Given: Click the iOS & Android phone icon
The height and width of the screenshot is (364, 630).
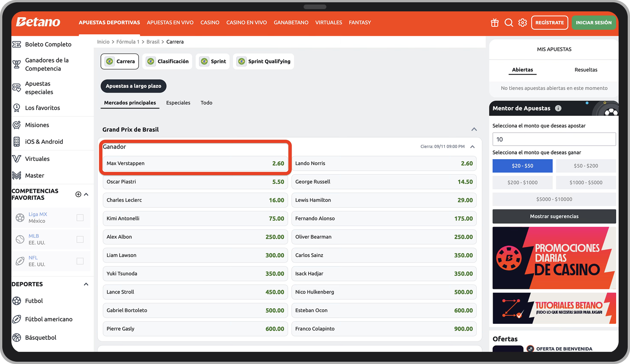Looking at the screenshot, I should [x=17, y=142].
